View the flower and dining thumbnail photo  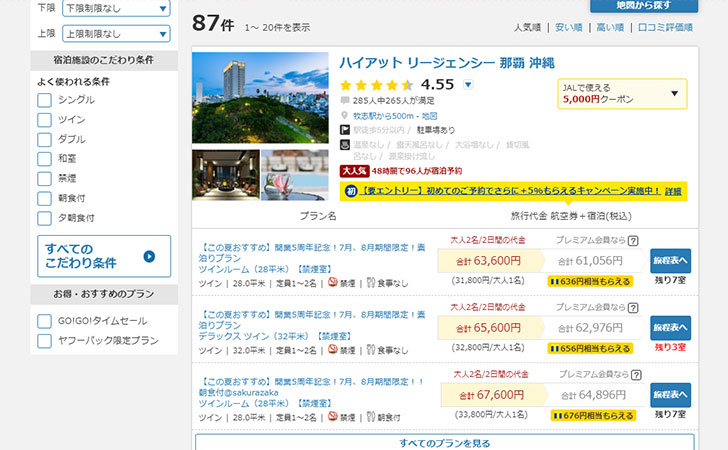pyautogui.click(x=295, y=175)
